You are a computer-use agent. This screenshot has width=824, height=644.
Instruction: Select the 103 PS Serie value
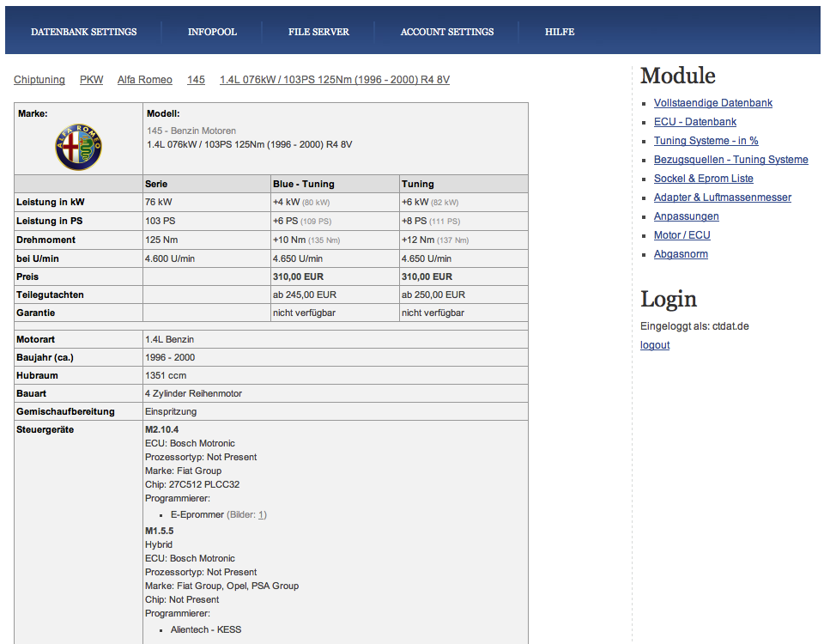[x=161, y=221]
